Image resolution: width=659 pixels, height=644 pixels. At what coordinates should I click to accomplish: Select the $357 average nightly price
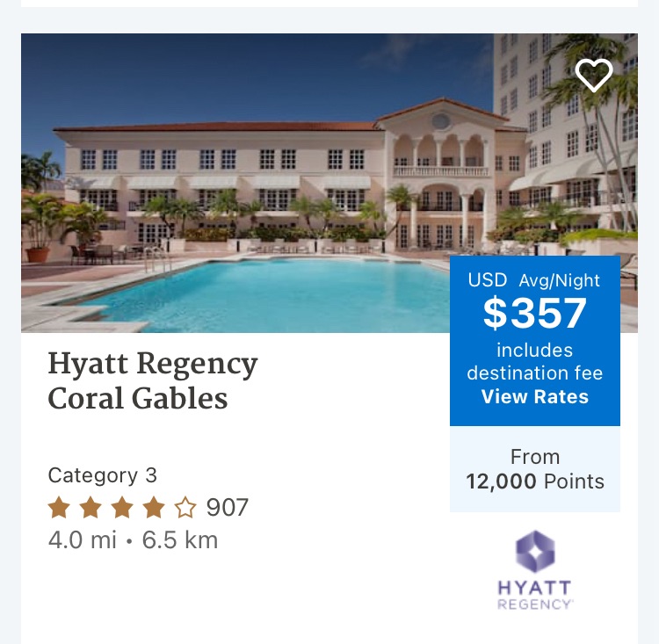point(535,314)
